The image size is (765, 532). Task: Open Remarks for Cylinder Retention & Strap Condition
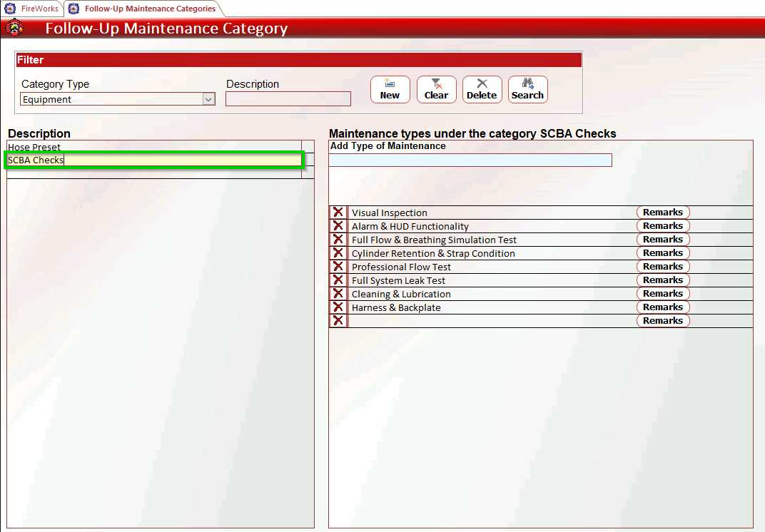pos(662,252)
